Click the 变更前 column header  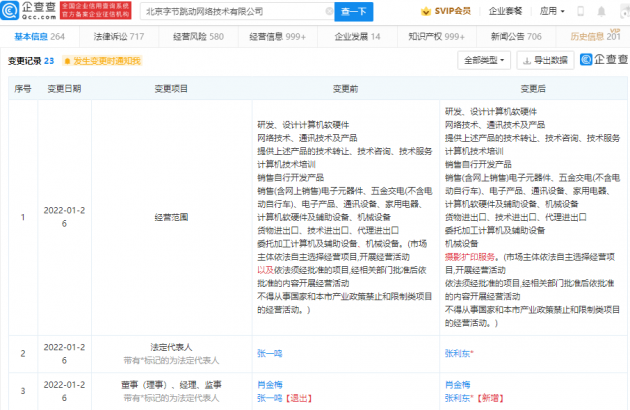346,88
